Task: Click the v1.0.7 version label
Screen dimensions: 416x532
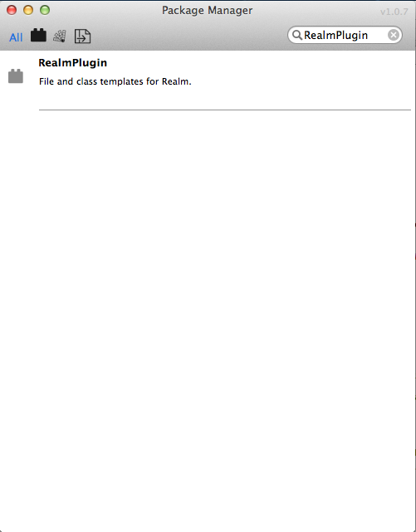Action: pyautogui.click(x=394, y=12)
